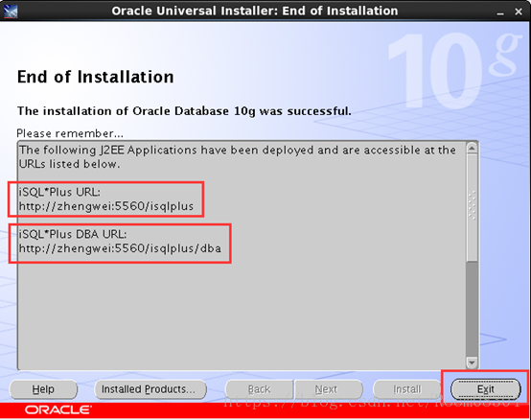The width and height of the screenshot is (531, 420).
Task: Click the 'End of Installation' heading
Action: tap(96, 77)
